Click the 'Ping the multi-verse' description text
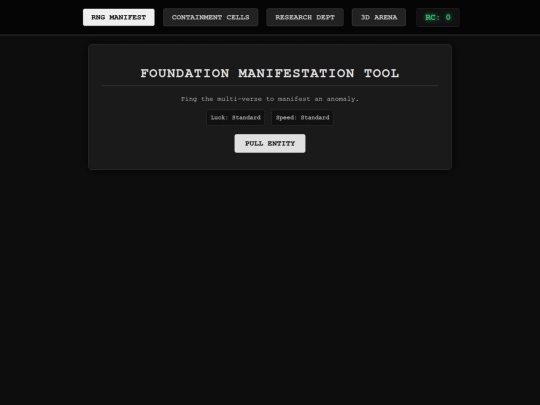The height and width of the screenshot is (405, 540). 270,99
